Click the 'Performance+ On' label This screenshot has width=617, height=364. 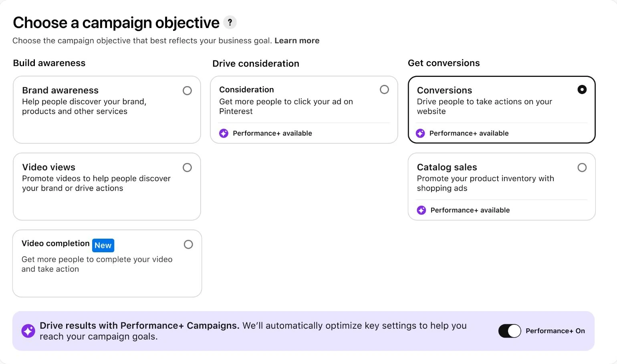(555, 331)
